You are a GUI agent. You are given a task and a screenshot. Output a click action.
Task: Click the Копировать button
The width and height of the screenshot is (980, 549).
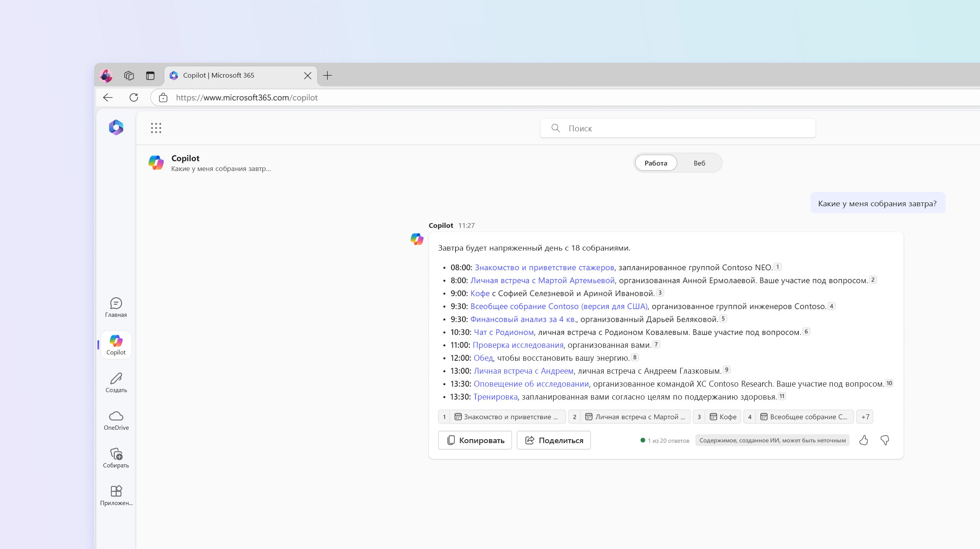(475, 440)
